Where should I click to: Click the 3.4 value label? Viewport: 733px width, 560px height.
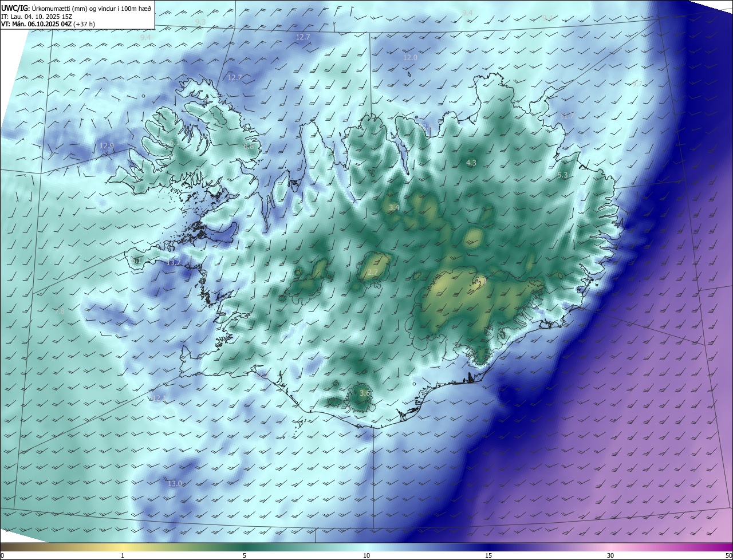tap(393, 208)
